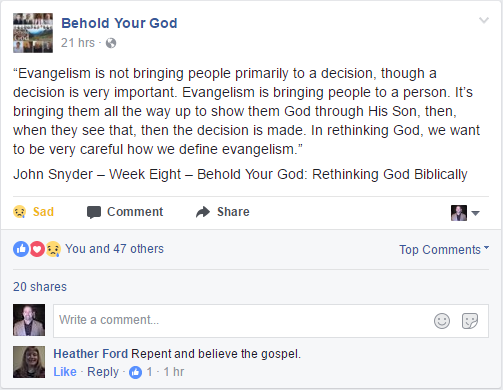Like Heather Ford's comment

[65, 372]
